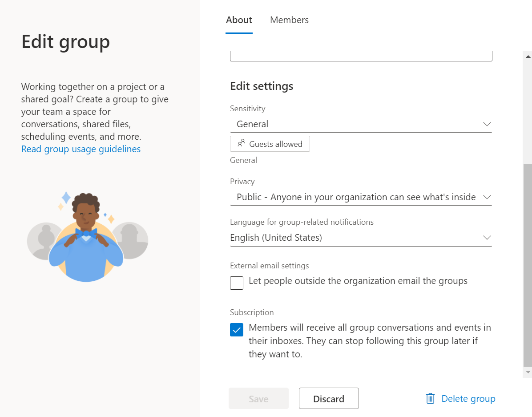Click the people icon in Guests allowed badge
This screenshot has width=532, height=417.
[x=241, y=143]
